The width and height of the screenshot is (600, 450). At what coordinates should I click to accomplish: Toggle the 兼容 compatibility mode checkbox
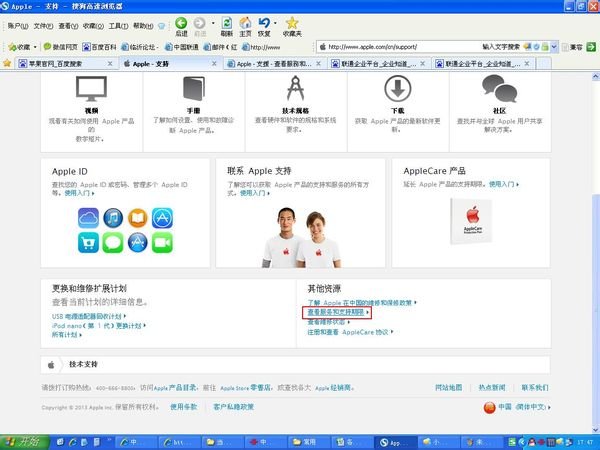565,47
